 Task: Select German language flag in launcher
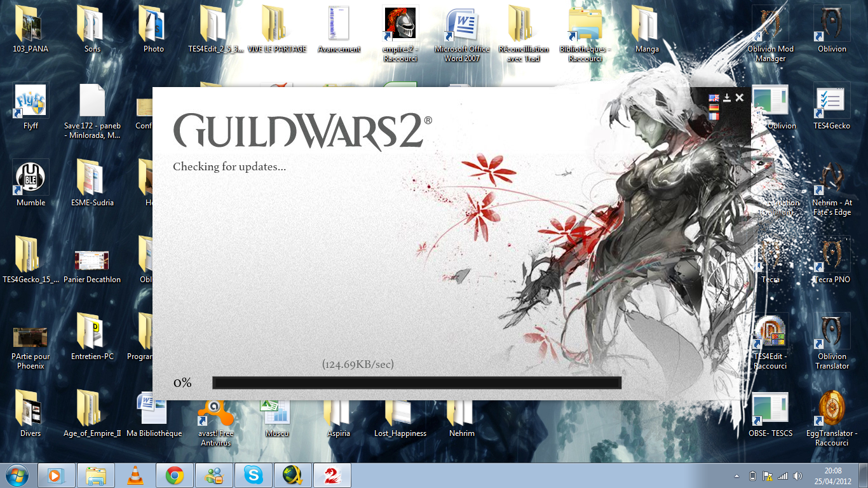[714, 107]
